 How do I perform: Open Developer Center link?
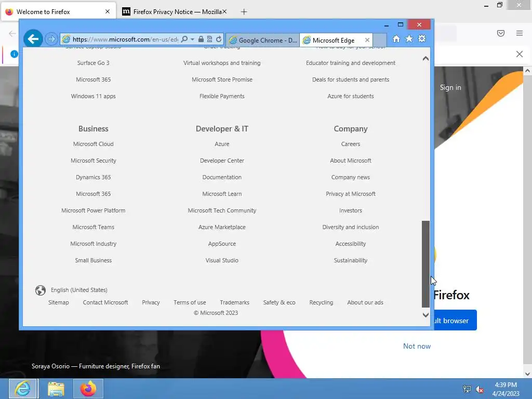click(x=222, y=161)
